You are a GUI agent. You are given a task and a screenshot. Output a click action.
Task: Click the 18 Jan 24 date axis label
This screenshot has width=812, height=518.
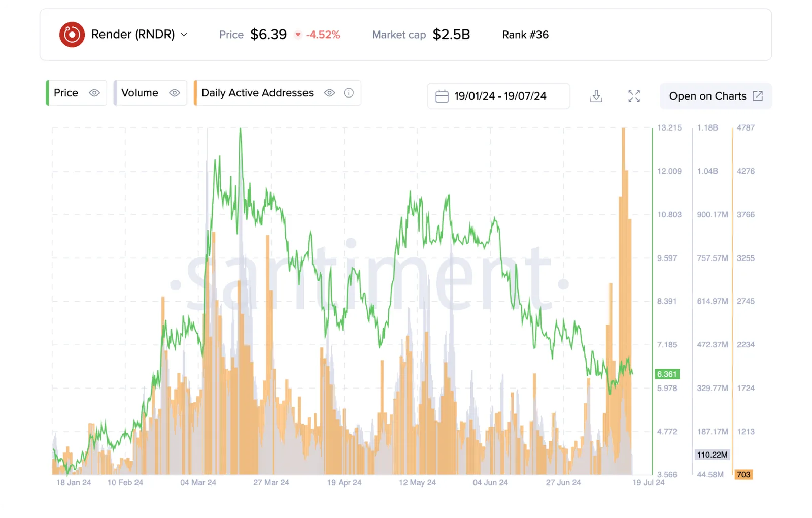(74, 483)
